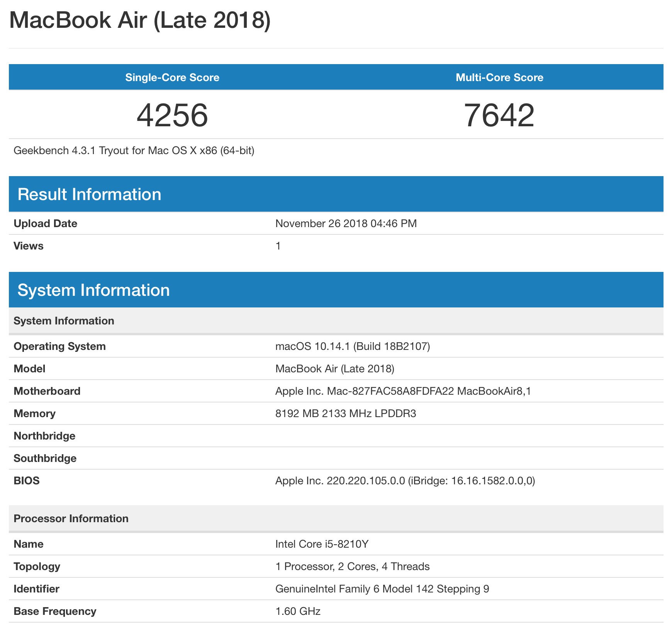Viewport: 672px width, 628px height.
Task: Select the processor name Intel Core i5-8210Y
Action: click(x=322, y=544)
